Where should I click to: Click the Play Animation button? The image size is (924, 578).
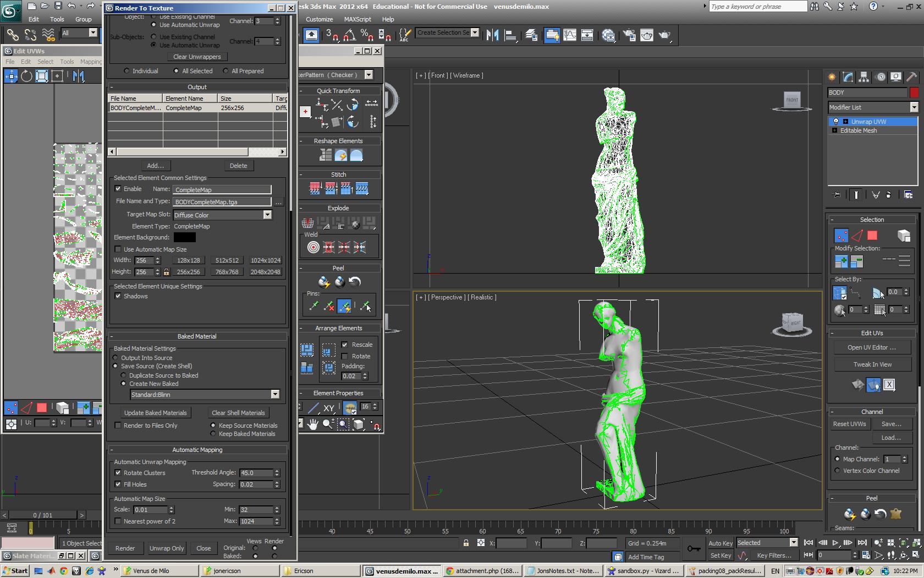coord(835,543)
